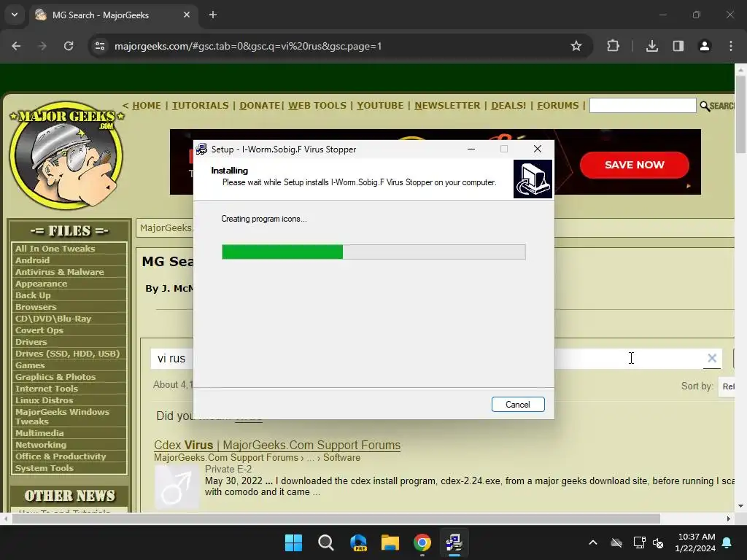The image size is (747, 560).
Task: Open the tab search dropdown arrow
Action: (15, 15)
